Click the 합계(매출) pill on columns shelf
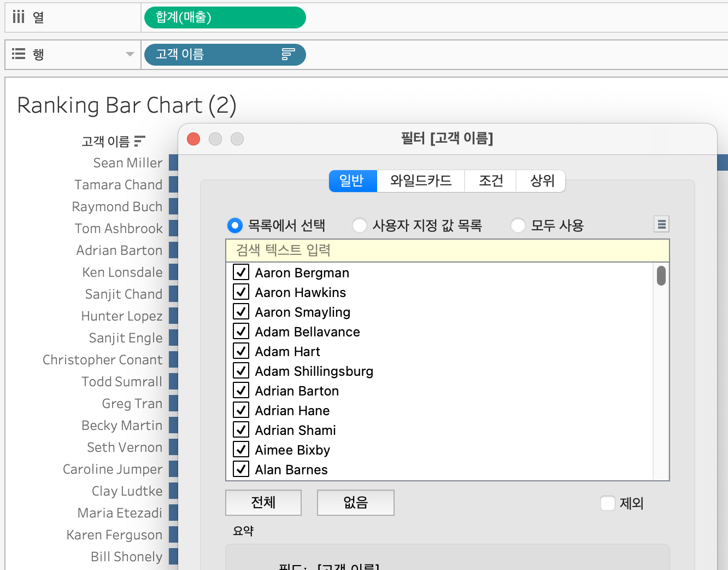Screen dimensions: 728x570 (x=225, y=18)
